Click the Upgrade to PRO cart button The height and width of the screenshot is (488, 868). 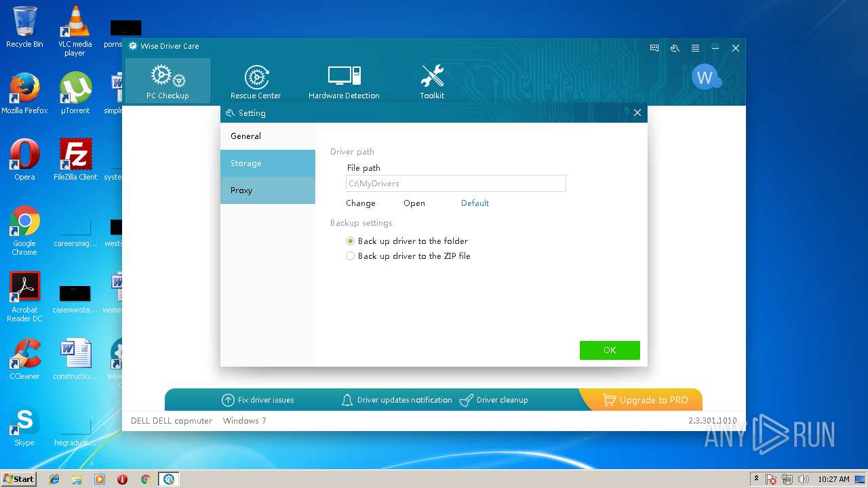pos(645,400)
